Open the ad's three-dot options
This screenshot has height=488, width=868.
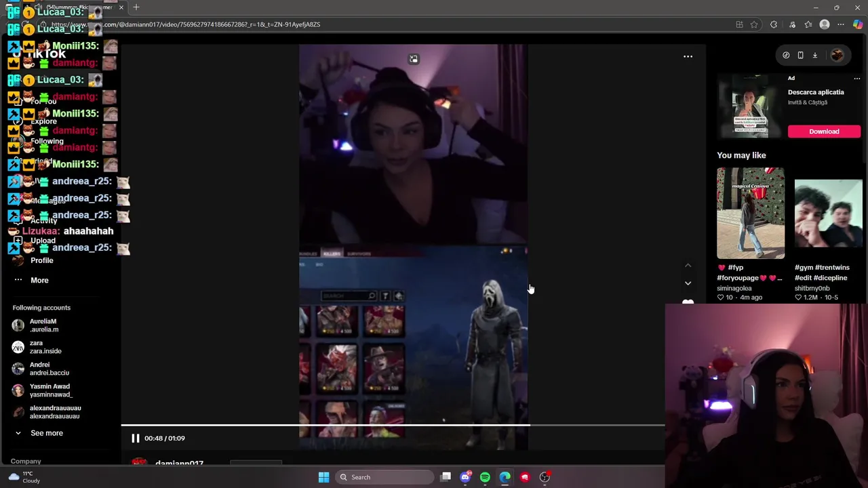[856, 79]
